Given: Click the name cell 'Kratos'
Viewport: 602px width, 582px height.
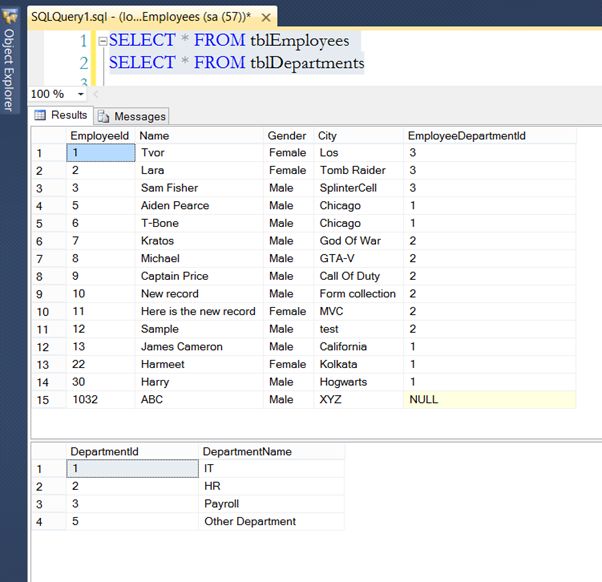Looking at the screenshot, I should coord(199,241).
